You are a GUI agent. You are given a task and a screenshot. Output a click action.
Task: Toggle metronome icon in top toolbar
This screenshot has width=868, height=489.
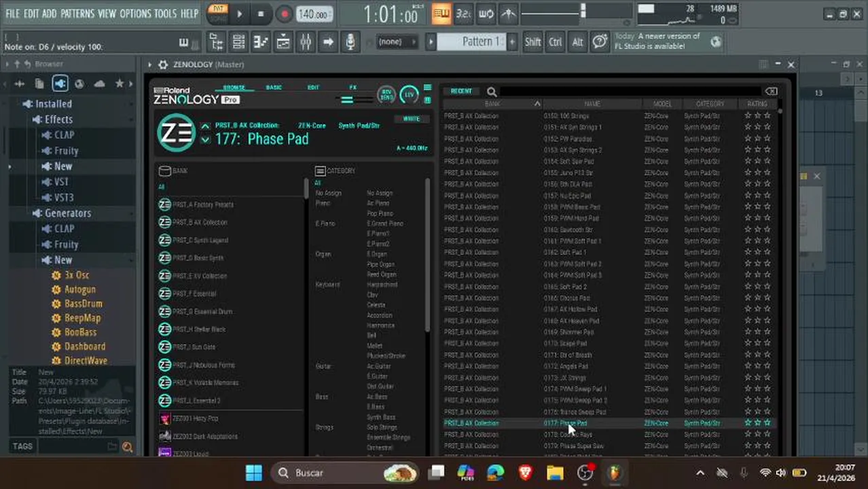pyautogui.click(x=509, y=14)
